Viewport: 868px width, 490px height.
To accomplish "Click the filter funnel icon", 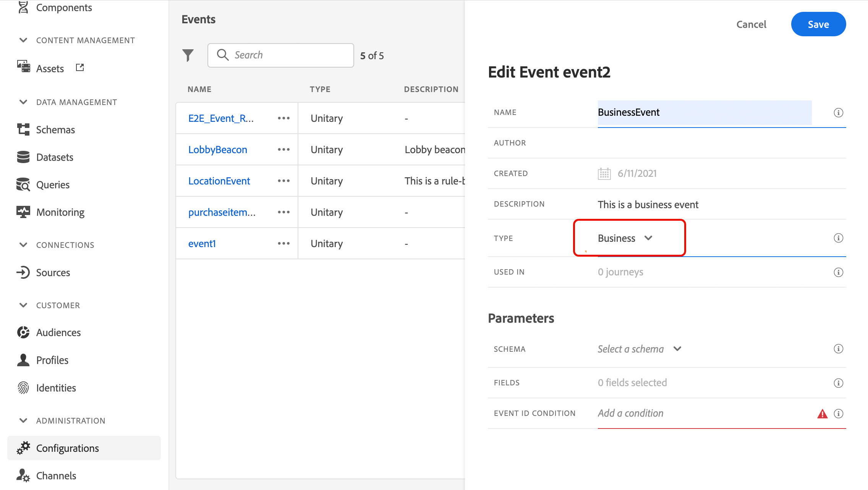I will pyautogui.click(x=188, y=55).
